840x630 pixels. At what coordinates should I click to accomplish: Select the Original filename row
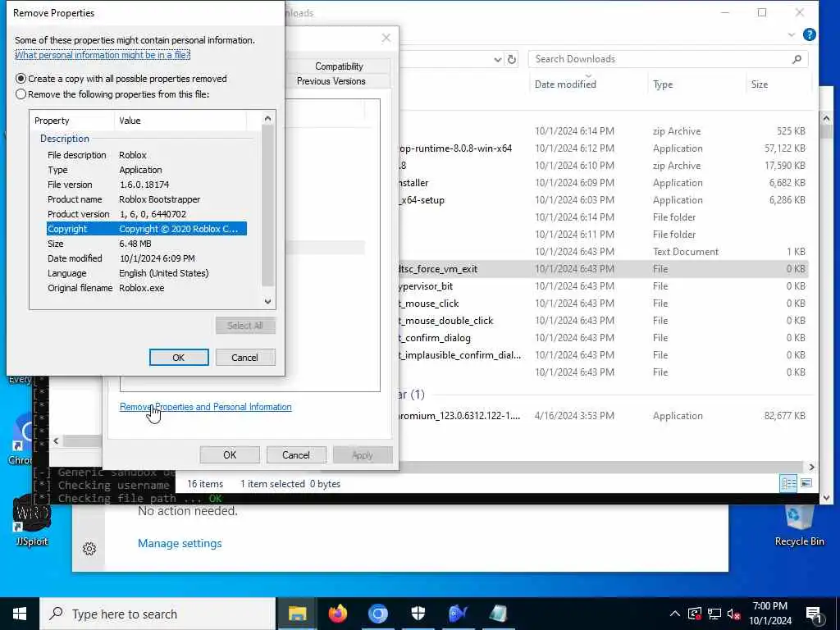pyautogui.click(x=146, y=288)
